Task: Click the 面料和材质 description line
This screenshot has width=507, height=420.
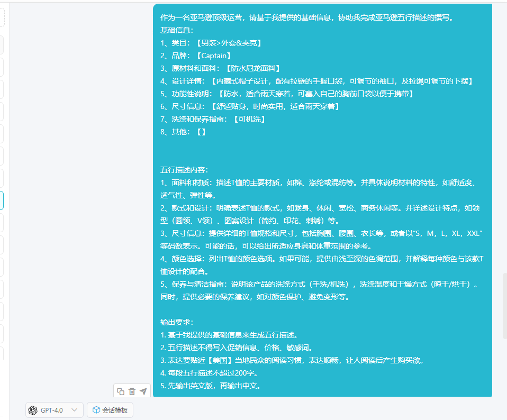Action: pyautogui.click(x=319, y=189)
